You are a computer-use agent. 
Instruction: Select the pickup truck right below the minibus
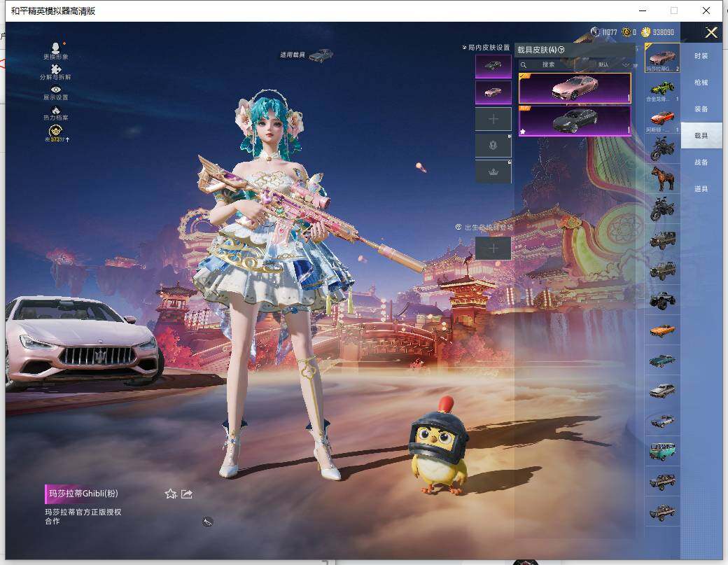coord(662,482)
